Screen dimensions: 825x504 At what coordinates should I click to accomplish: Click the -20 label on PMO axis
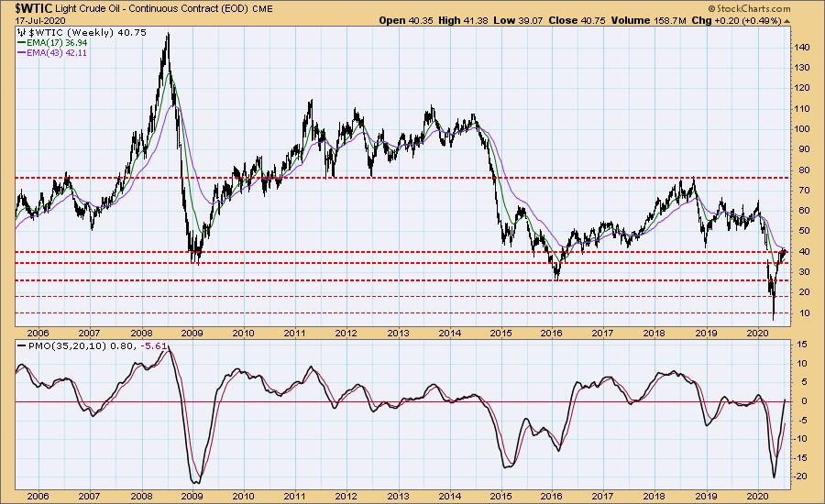click(800, 477)
